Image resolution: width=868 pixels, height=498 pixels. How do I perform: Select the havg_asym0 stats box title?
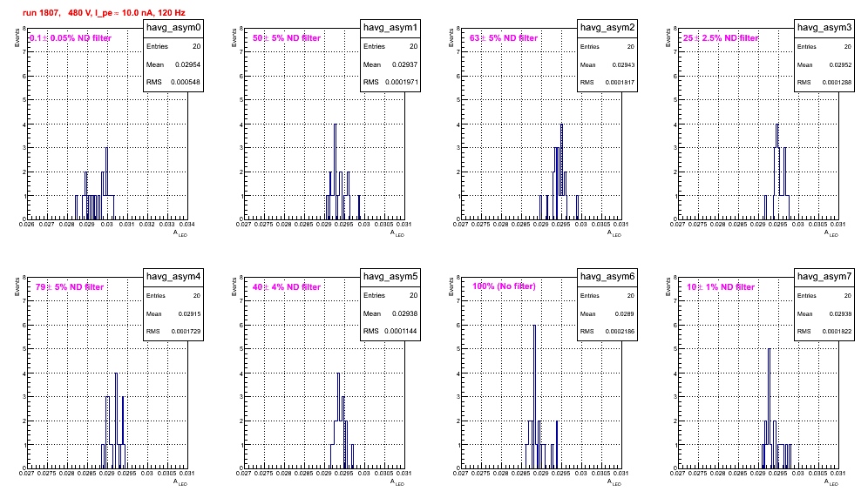[173, 27]
